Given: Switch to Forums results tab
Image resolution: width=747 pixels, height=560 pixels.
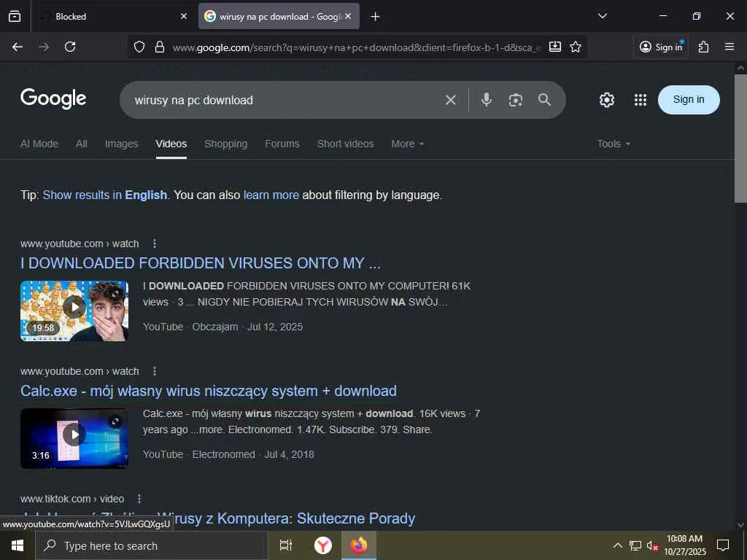Looking at the screenshot, I should pos(282,144).
